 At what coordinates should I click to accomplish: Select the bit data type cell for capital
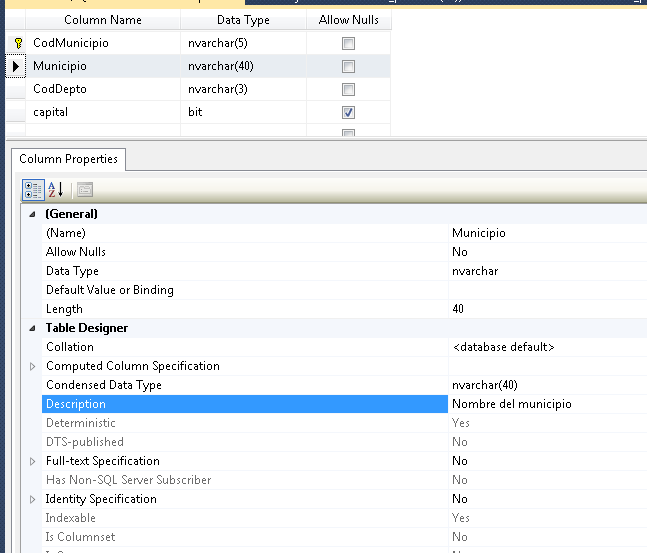click(x=244, y=112)
